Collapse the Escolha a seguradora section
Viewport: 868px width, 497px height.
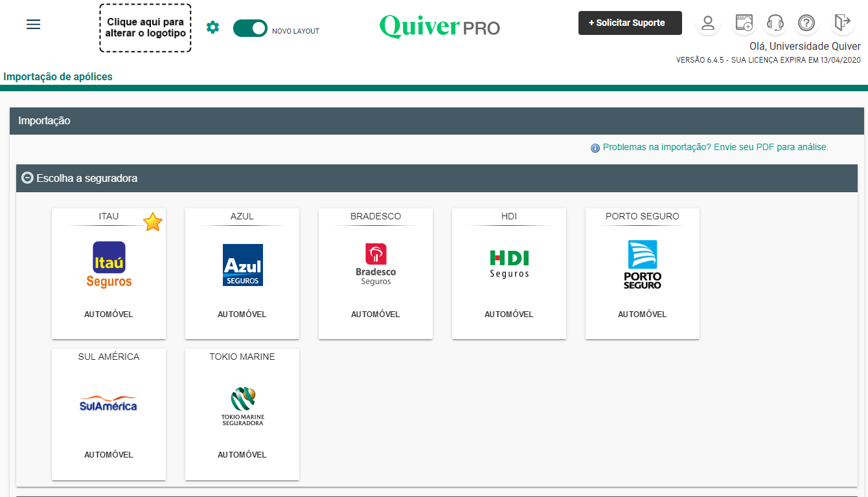click(x=27, y=178)
